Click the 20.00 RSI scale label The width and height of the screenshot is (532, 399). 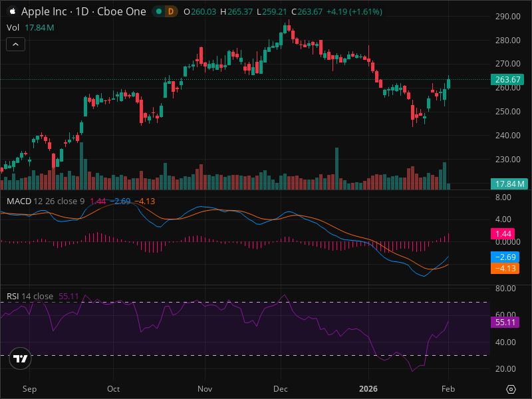point(505,369)
